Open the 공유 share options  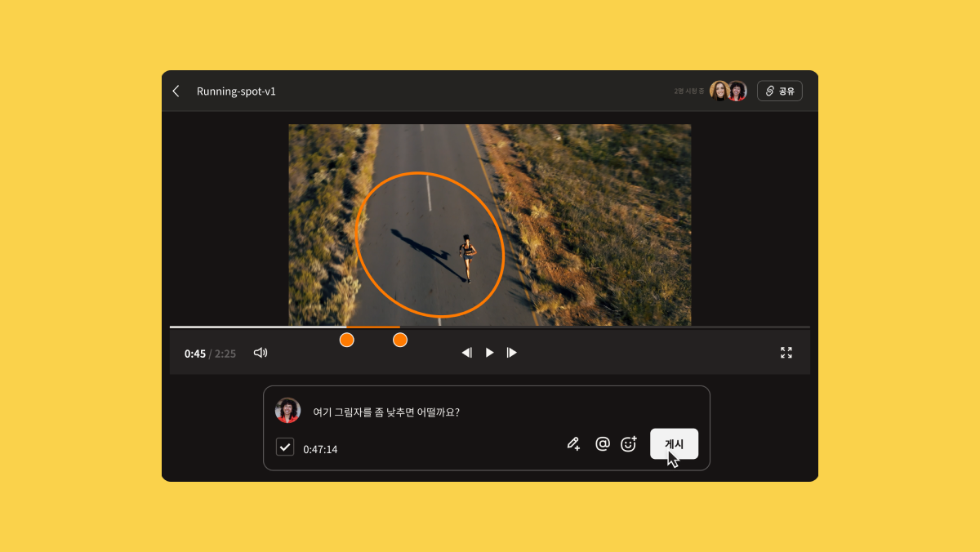tap(780, 91)
